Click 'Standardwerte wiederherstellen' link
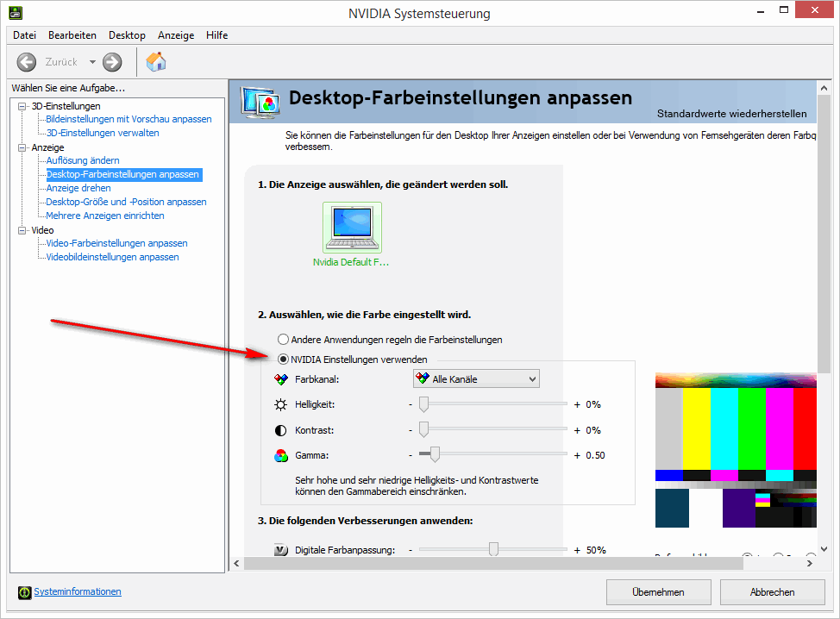Screen dimensions: 840x619 (732, 114)
